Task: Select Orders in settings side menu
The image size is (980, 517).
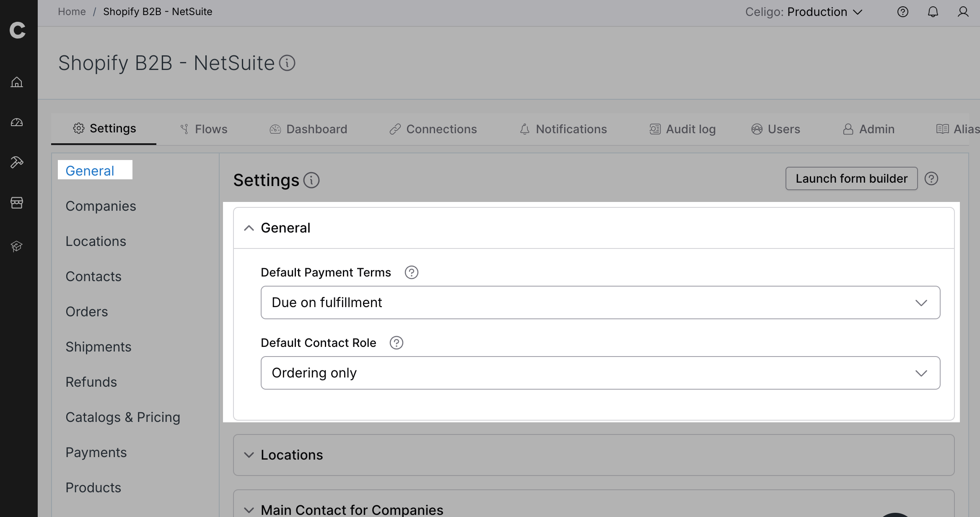Action: [x=87, y=312]
